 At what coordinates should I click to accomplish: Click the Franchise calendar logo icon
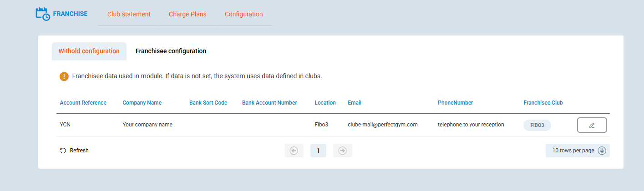(43, 14)
